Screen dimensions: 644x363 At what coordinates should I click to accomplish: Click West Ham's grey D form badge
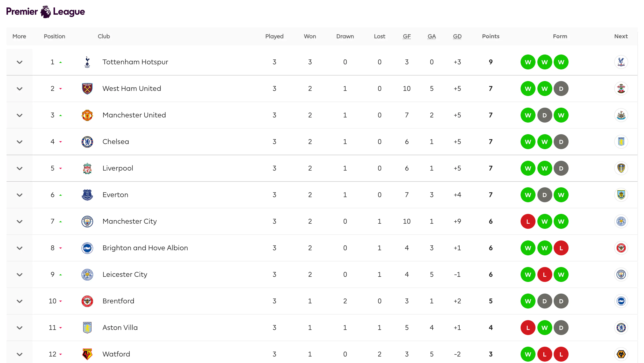(561, 89)
